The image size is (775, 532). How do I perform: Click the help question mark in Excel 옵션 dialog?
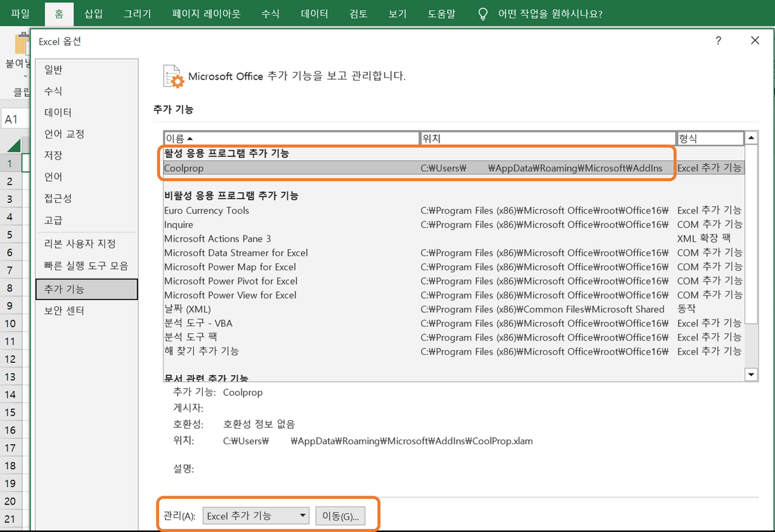pos(718,41)
